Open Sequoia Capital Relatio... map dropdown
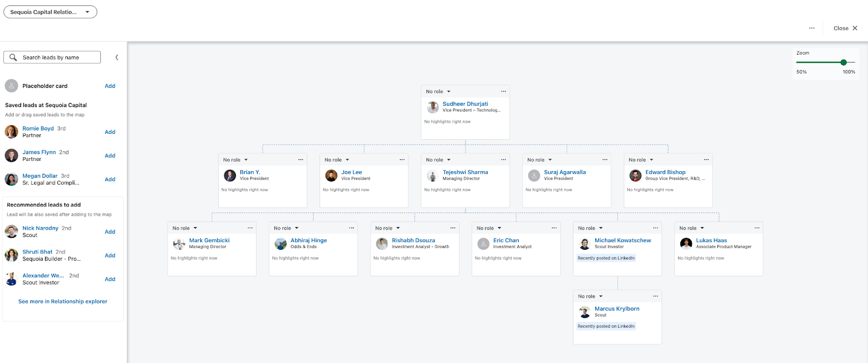Screen dimensions: 868x363 (50, 12)
